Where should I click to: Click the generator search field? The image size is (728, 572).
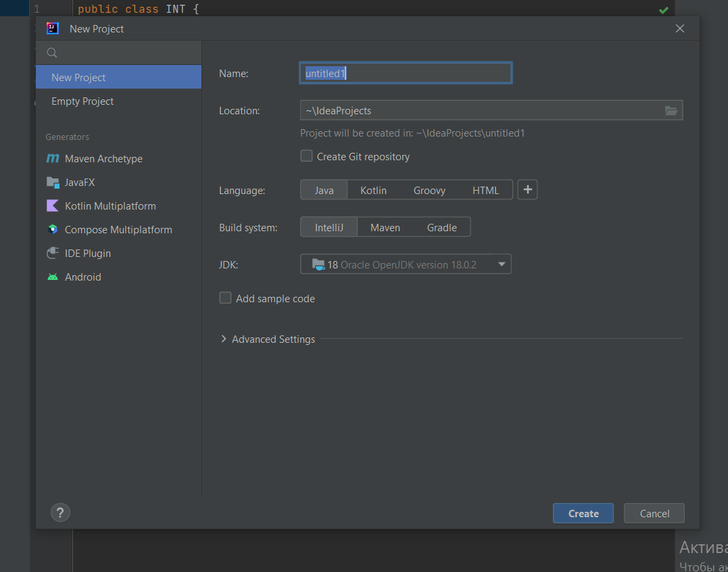[118, 53]
